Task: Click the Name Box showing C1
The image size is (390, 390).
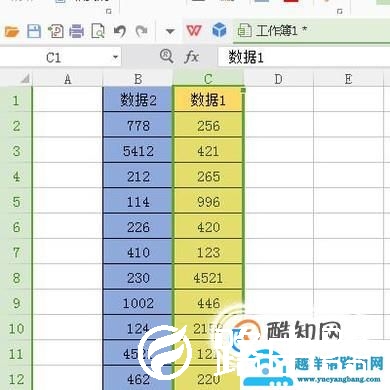Action: pyautogui.click(x=54, y=58)
